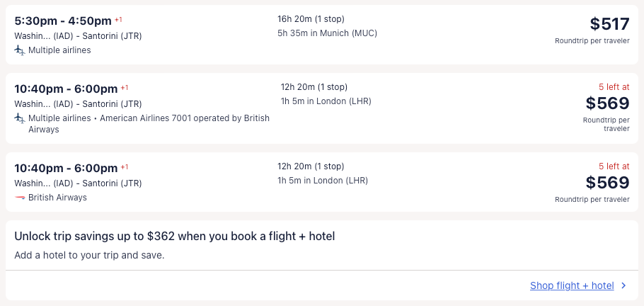Select the $517 roundtrip price
644x306 pixels.
coord(609,24)
